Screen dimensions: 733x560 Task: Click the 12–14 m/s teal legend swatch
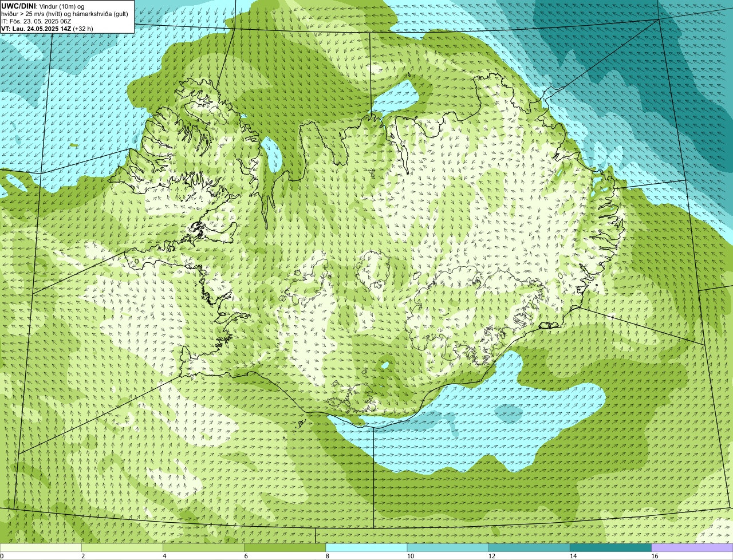[529, 548]
